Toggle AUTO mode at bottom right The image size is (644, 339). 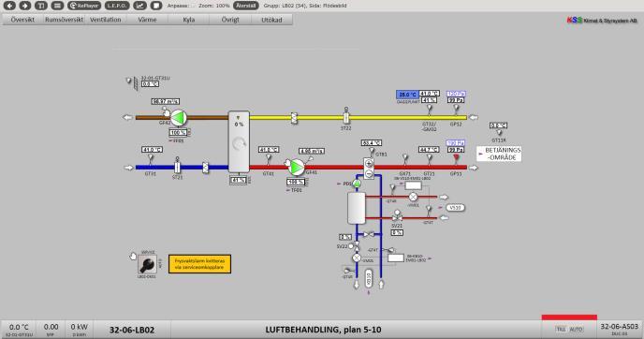(576, 329)
